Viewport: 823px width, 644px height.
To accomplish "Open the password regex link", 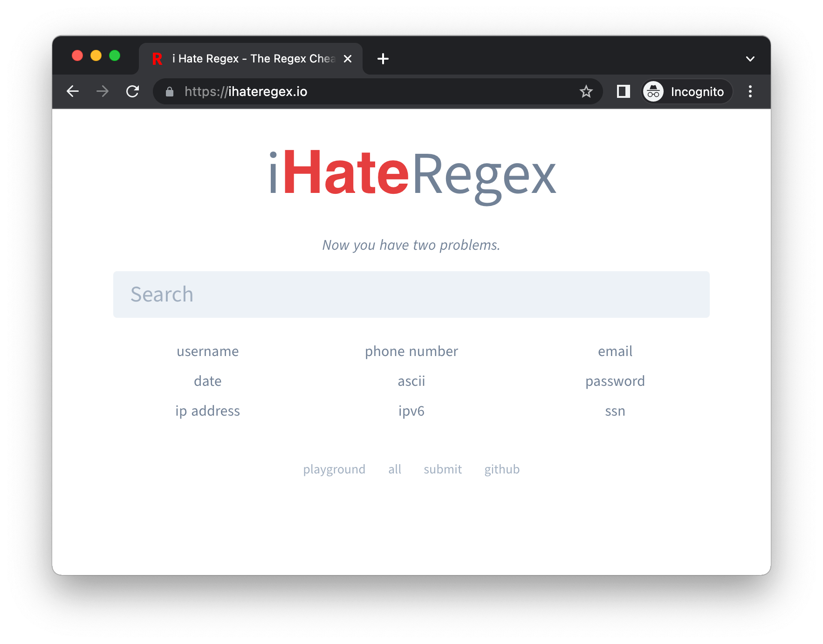I will [615, 381].
